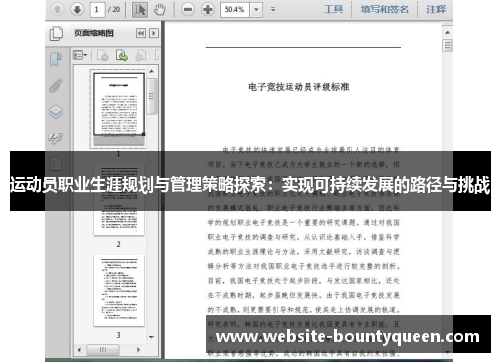
Task: Click the zoom field showing 50.4%
Action: [235, 10]
